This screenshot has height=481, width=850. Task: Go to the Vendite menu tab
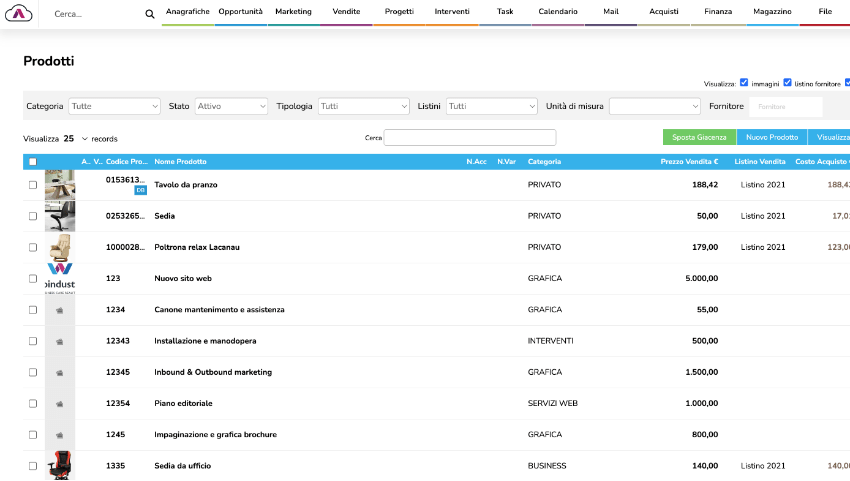(346, 12)
